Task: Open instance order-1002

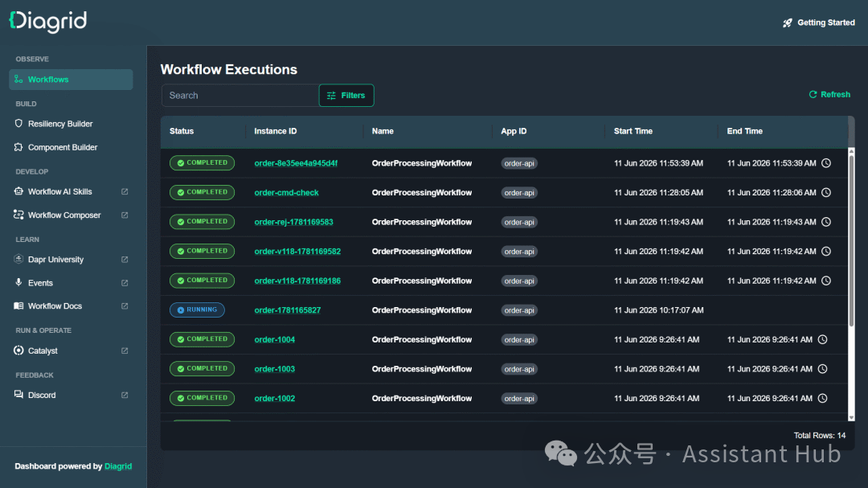Action: pos(275,398)
